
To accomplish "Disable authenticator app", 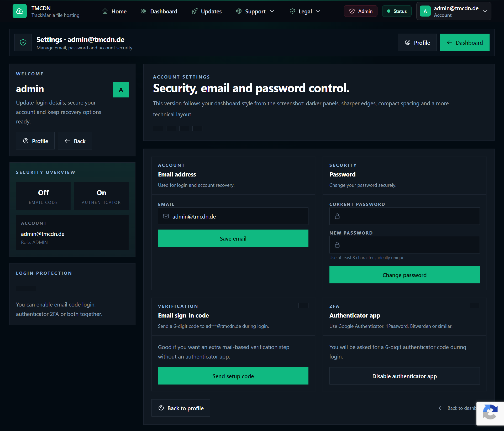I will (x=404, y=376).
